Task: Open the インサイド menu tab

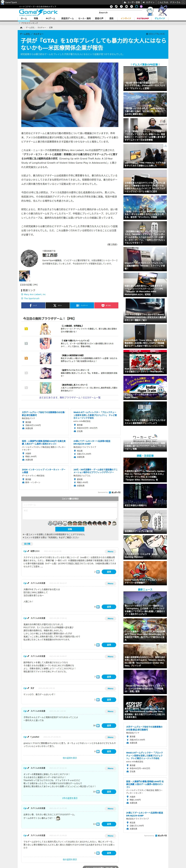Action: click(x=126, y=19)
